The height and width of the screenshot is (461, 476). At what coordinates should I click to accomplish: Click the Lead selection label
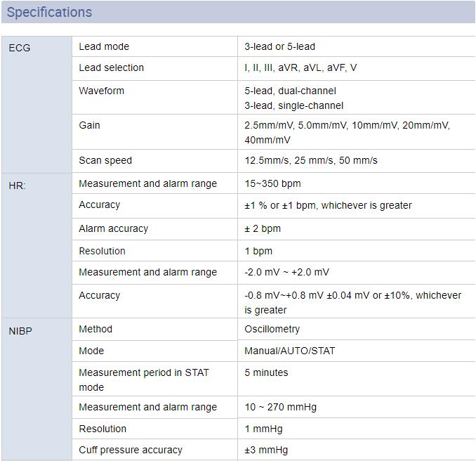111,67
